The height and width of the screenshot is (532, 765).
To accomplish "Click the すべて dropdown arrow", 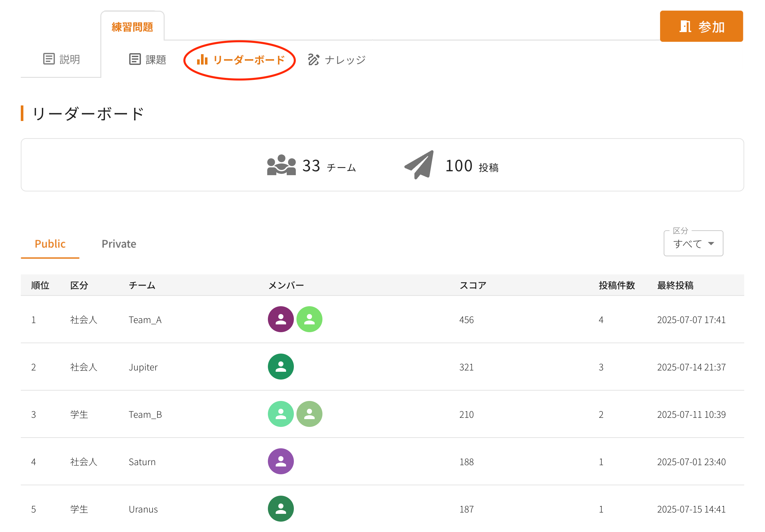I will point(711,243).
